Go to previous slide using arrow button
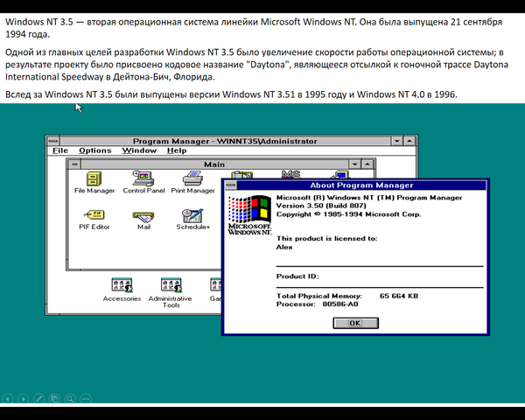Image resolution: width=525 pixels, height=420 pixels. click(9, 398)
